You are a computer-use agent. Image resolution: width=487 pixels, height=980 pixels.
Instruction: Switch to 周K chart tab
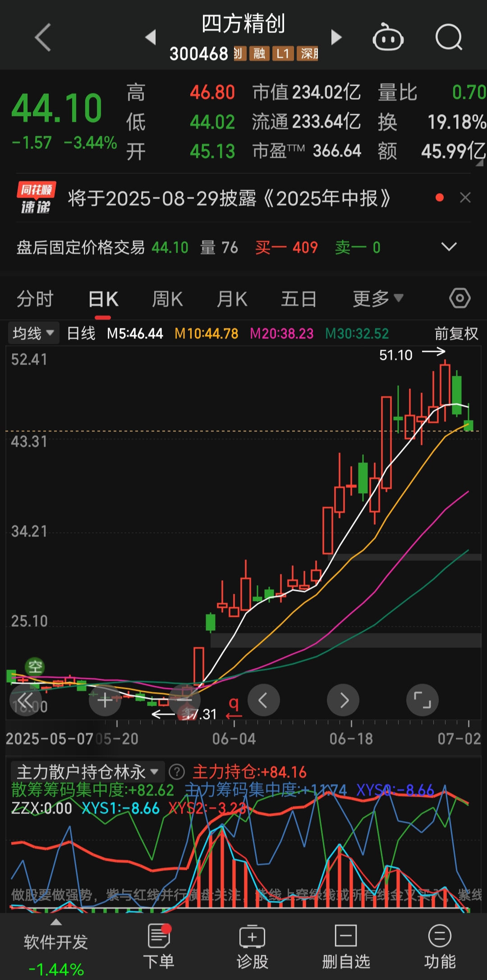(x=167, y=299)
